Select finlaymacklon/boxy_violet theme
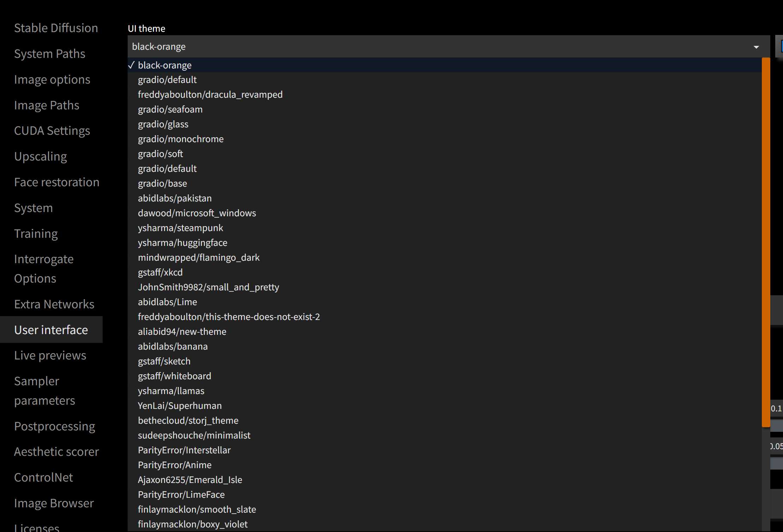The height and width of the screenshot is (532, 783). pos(445,525)
